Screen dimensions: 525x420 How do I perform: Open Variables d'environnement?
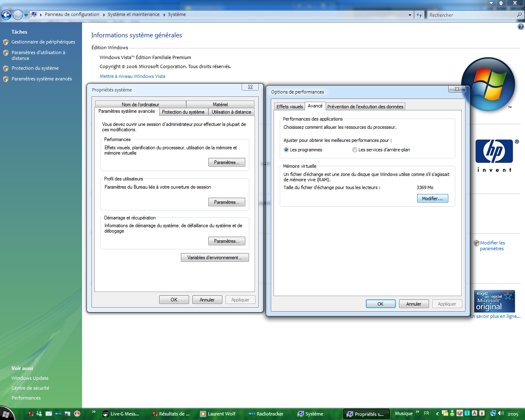(x=215, y=258)
